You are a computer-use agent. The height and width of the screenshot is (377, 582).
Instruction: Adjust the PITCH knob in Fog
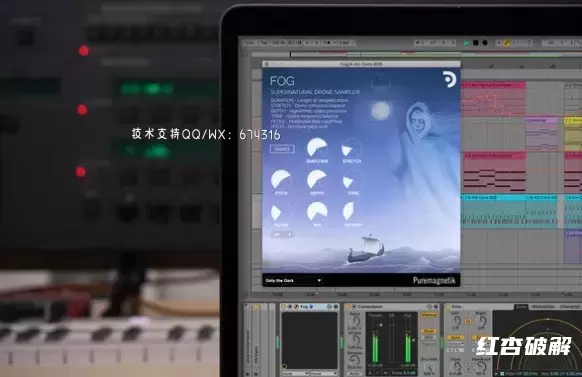click(281, 180)
